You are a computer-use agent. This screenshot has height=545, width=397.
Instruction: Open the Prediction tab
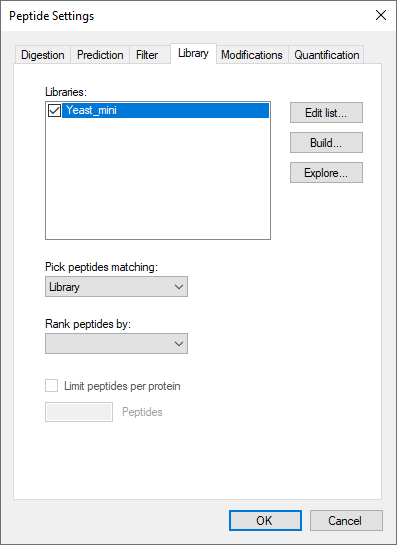(100, 55)
